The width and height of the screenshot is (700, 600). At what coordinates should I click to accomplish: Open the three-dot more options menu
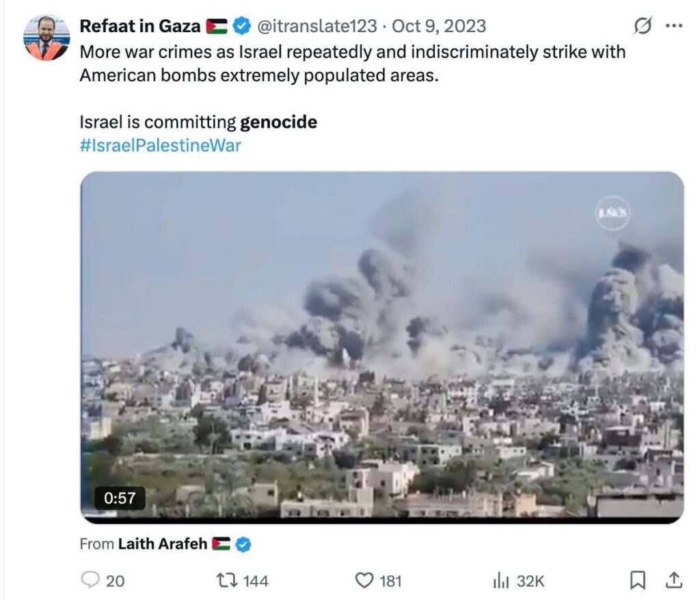(674, 26)
